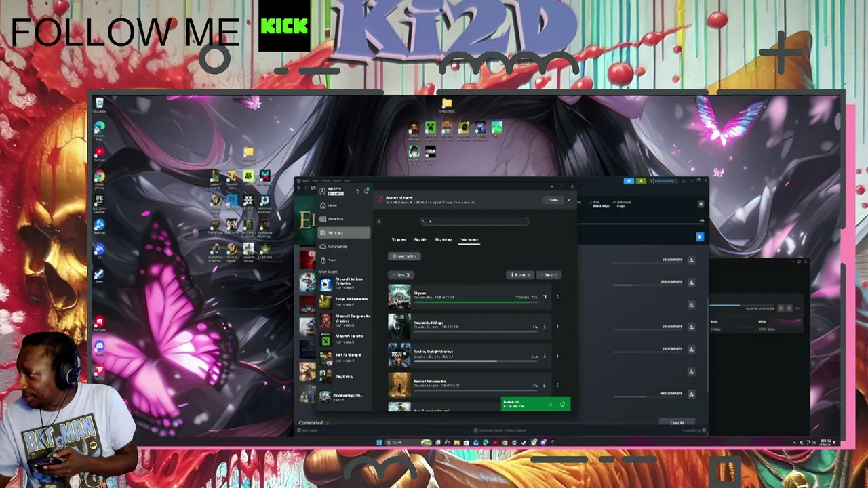Screen dimensions: 868x488
Task: Open Microsoft Solitaire Collection from recent list
Action: click(344, 283)
